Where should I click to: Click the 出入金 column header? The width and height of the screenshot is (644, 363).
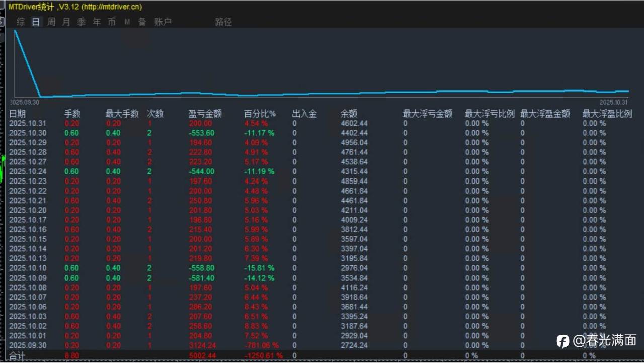click(x=304, y=114)
